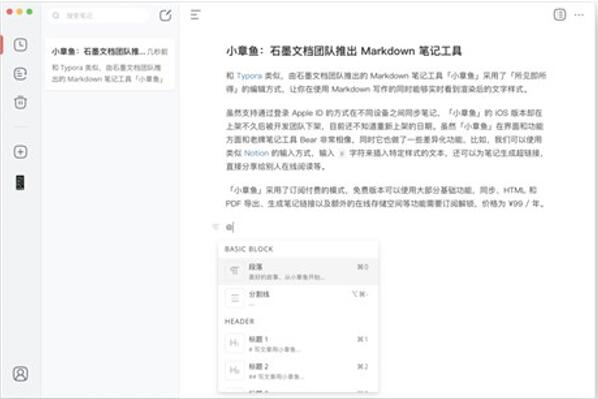Click the paragraph mentioning Apple ID
The image size is (598, 399).
384,140
